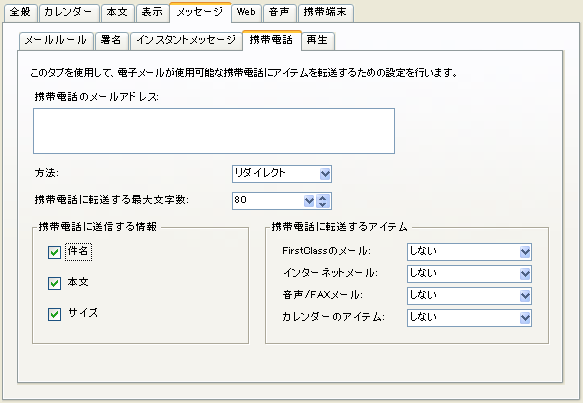Open the FirstClassのメール dropdown
583x403 pixels.
pos(469,252)
